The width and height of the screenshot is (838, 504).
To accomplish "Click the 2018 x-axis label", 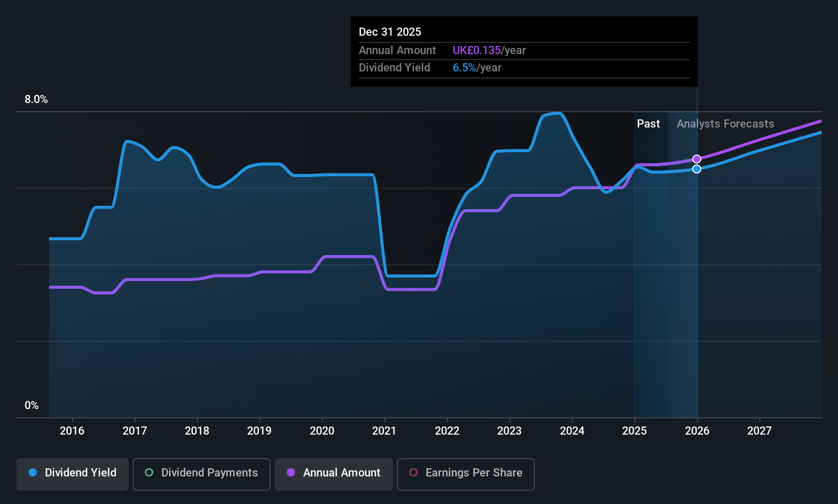I will tap(197, 431).
